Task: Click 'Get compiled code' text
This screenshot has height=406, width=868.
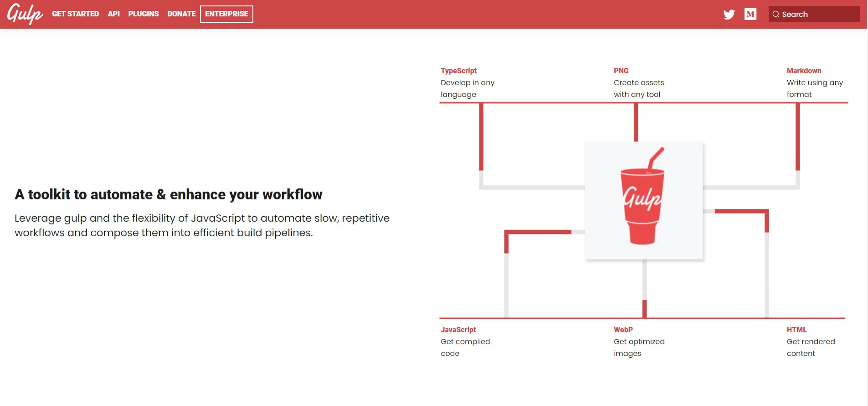Action: pos(465,347)
